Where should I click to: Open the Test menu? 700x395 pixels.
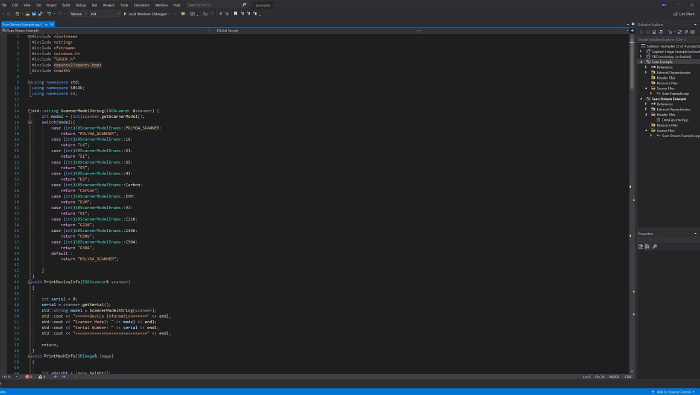click(94, 5)
